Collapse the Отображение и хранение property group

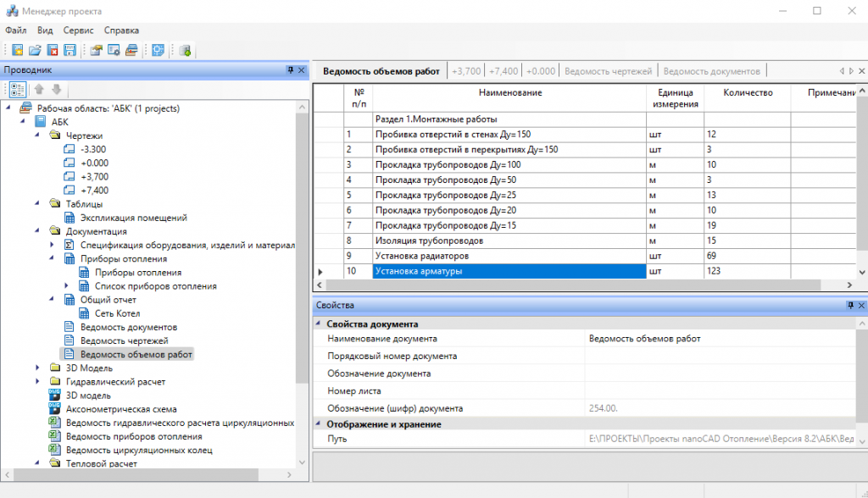[x=319, y=423]
